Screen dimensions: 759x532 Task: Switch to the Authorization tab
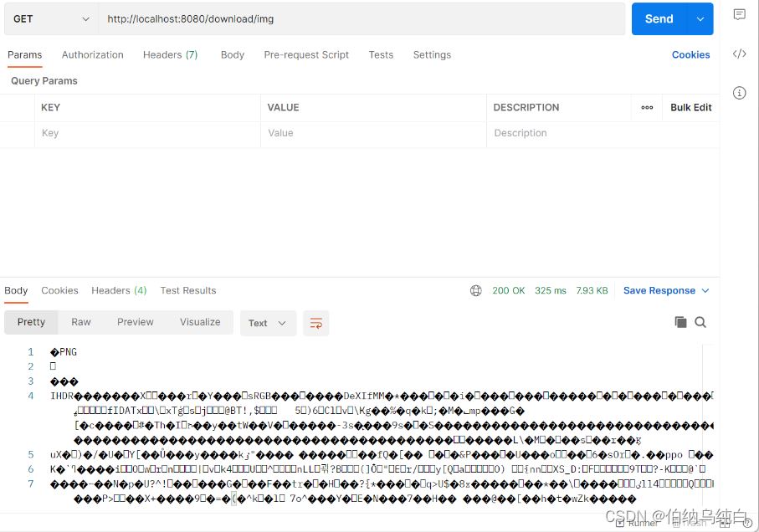tap(92, 54)
